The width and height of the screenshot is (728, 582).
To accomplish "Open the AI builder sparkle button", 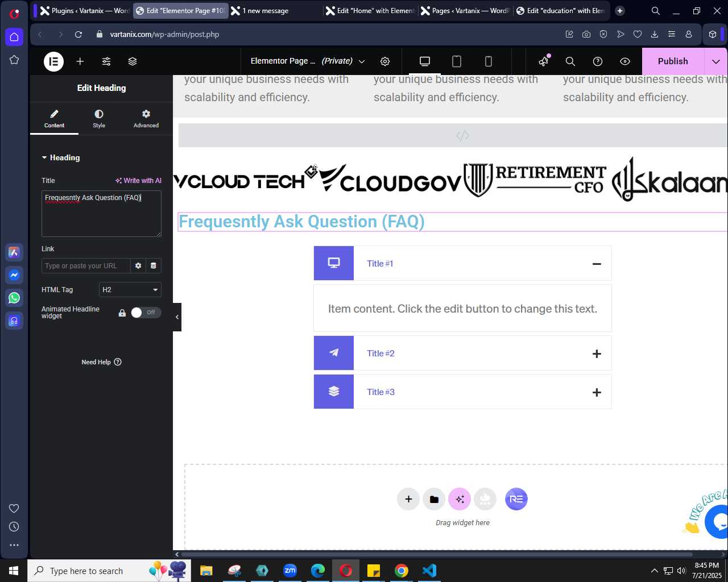I will click(x=460, y=499).
